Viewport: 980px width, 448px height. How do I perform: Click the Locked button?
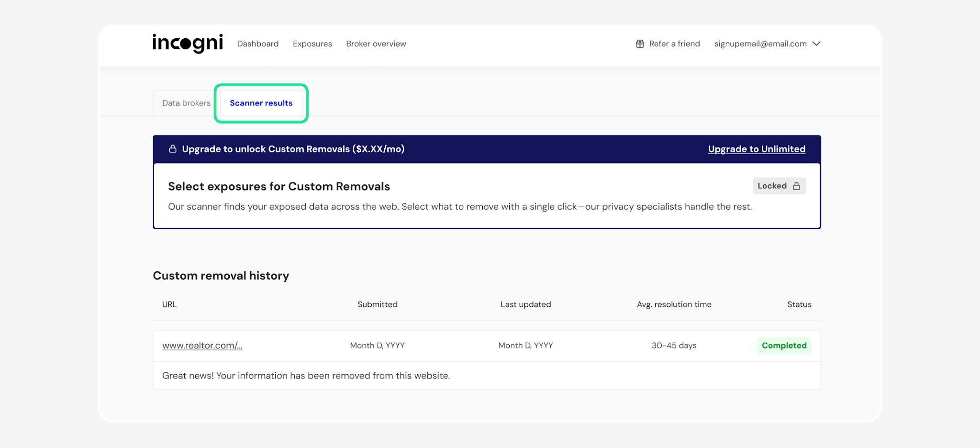coord(779,186)
